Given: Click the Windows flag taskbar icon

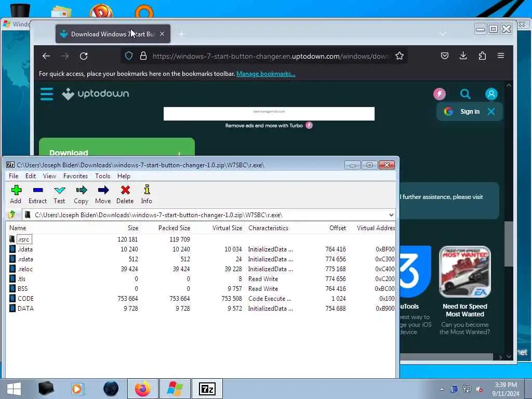Looking at the screenshot, I should coord(175,389).
